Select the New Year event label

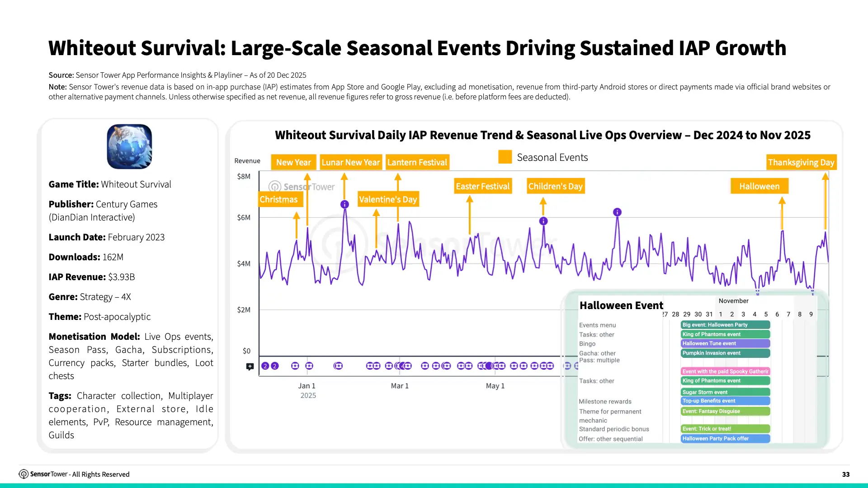click(x=293, y=162)
